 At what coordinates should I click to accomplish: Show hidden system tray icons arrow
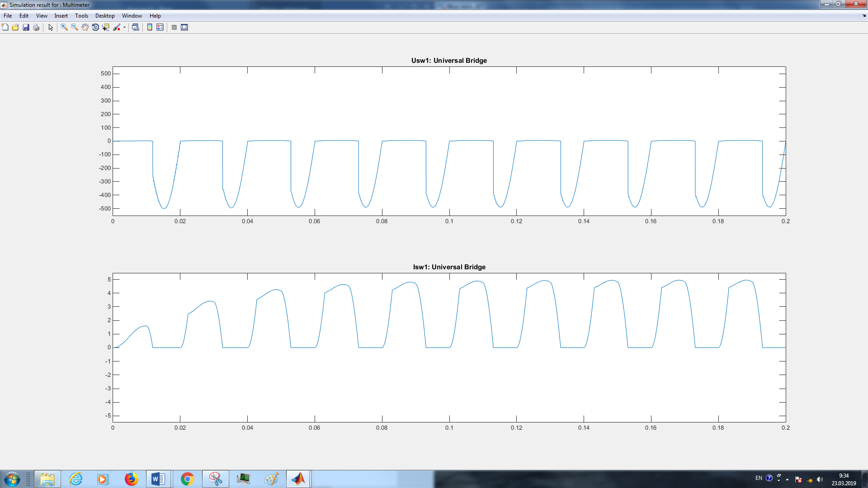pos(788,479)
